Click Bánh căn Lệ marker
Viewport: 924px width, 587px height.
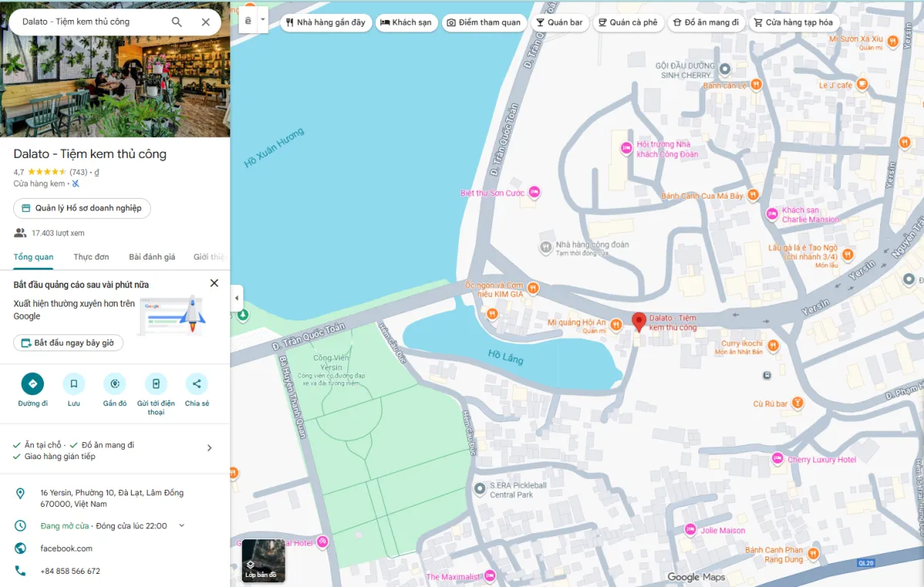pos(756,85)
